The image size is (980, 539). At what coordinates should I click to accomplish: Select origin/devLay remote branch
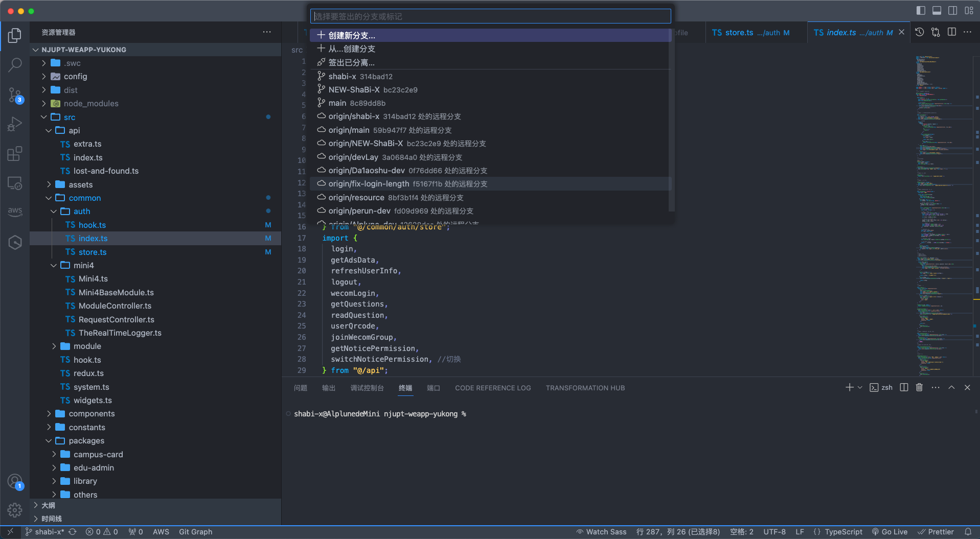pos(490,157)
